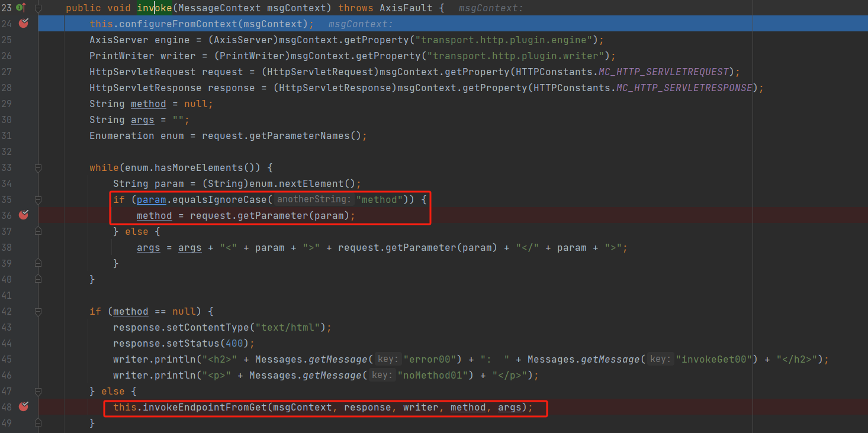868x433 pixels.
Task: Click the 'anotherString:' parameter hint on line 35
Action: pos(314,200)
